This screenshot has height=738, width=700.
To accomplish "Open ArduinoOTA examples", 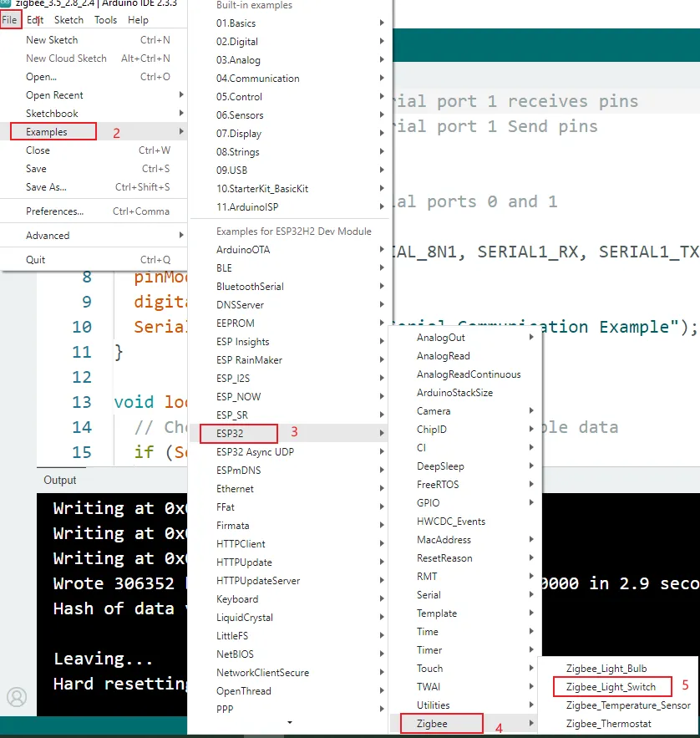I will 291,249.
